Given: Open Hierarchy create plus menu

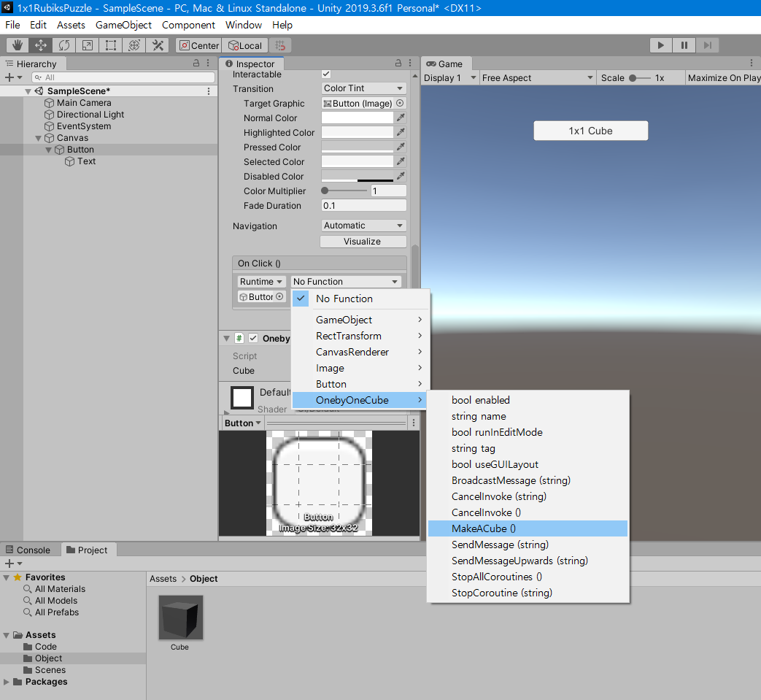Looking at the screenshot, I should 12,77.
